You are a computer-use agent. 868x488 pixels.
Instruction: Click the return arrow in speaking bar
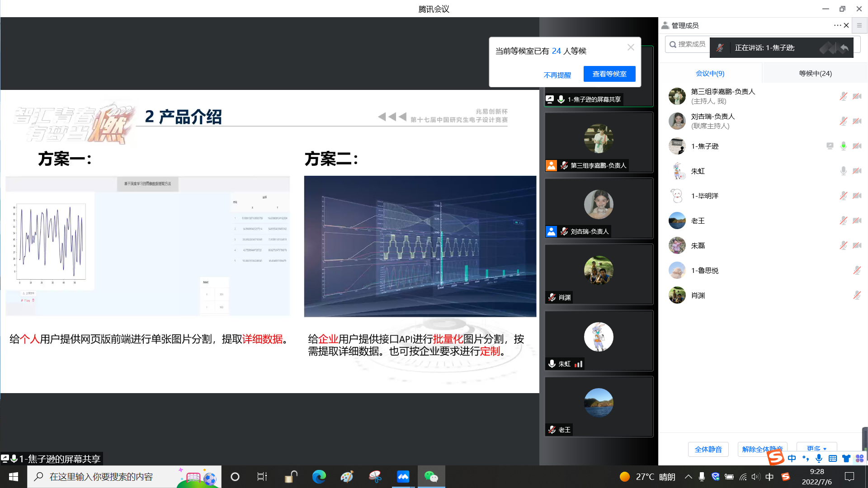tap(844, 47)
